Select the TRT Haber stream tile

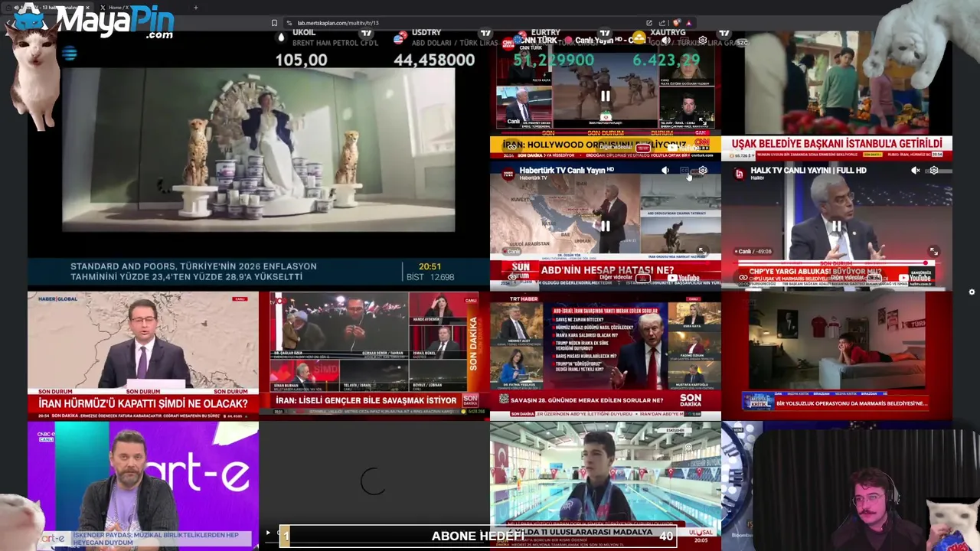(606, 356)
